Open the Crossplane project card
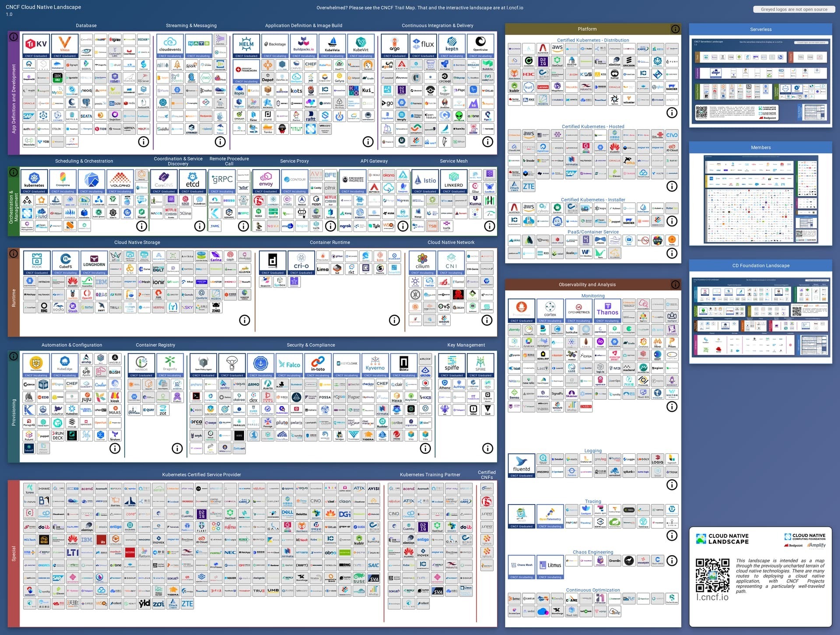This screenshot has height=635, width=840. point(63,182)
